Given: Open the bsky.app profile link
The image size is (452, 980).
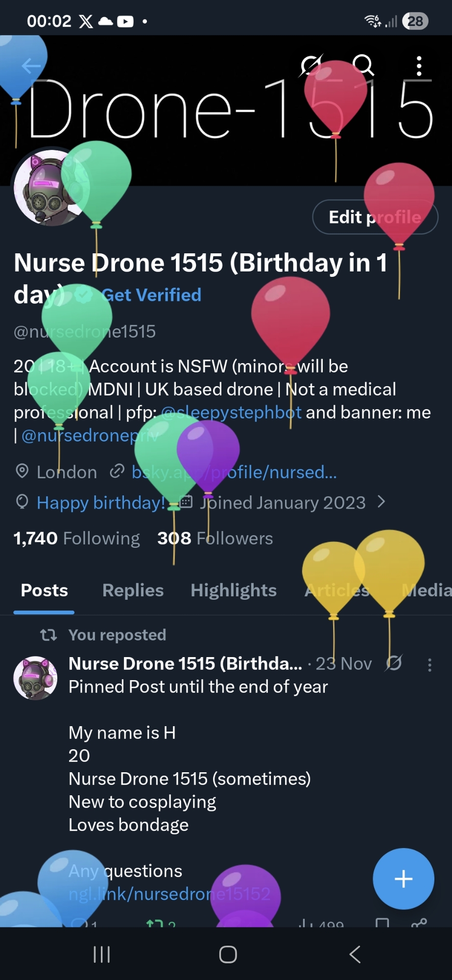Looking at the screenshot, I should [234, 472].
